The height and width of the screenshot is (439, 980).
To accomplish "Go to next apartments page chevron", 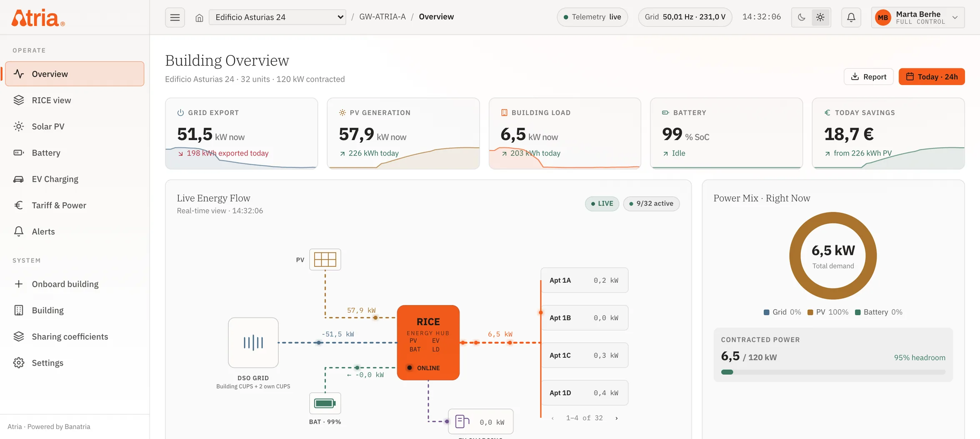I will pyautogui.click(x=617, y=418).
